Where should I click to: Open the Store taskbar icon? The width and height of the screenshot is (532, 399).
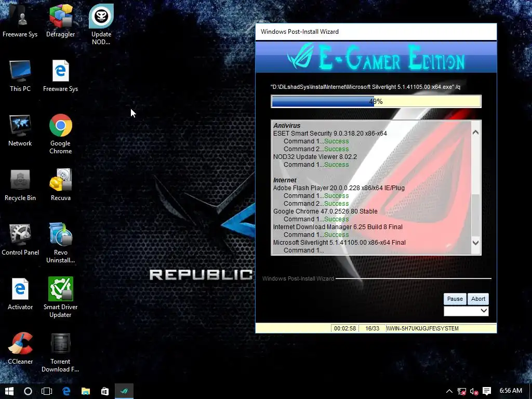pyautogui.click(x=105, y=391)
